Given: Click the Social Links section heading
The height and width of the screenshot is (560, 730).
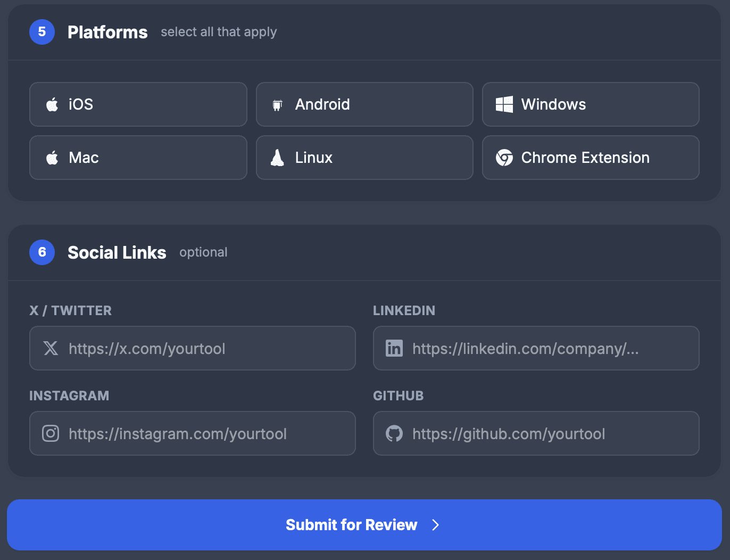Looking at the screenshot, I should [117, 252].
